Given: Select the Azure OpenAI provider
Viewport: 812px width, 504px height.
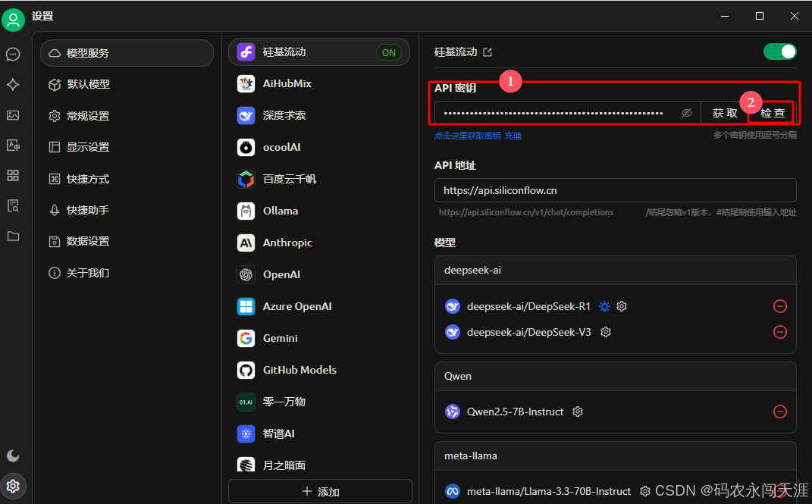Looking at the screenshot, I should (319, 306).
